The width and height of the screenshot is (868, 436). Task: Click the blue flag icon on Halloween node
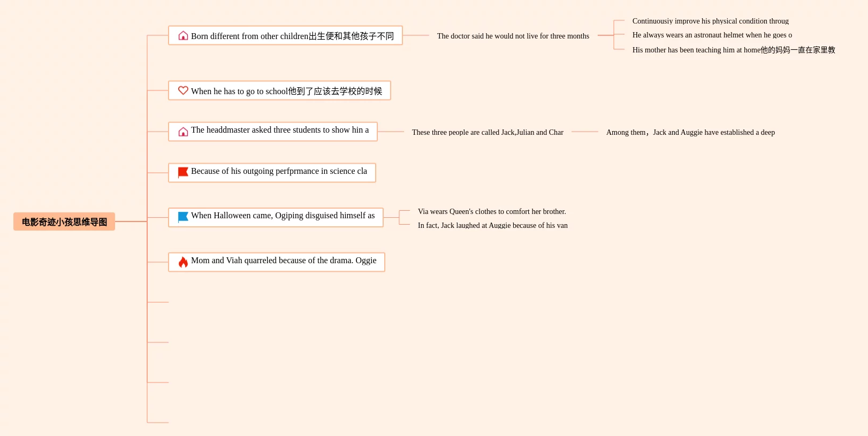183,217
